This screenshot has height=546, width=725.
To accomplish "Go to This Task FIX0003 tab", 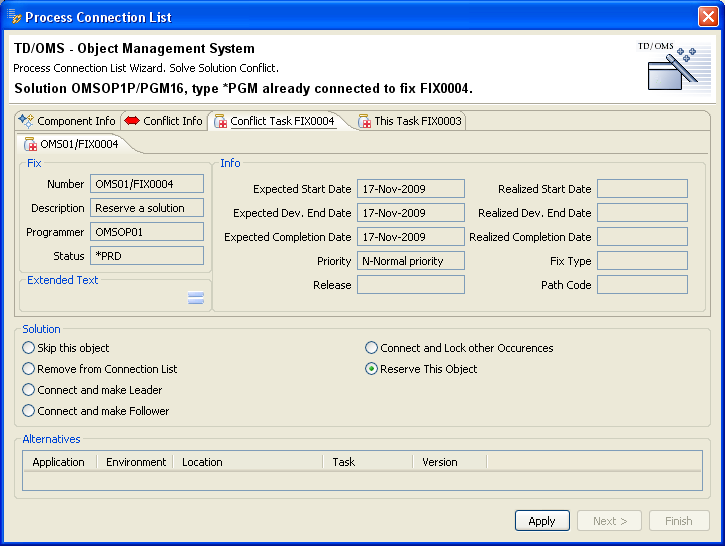I will tap(410, 121).
